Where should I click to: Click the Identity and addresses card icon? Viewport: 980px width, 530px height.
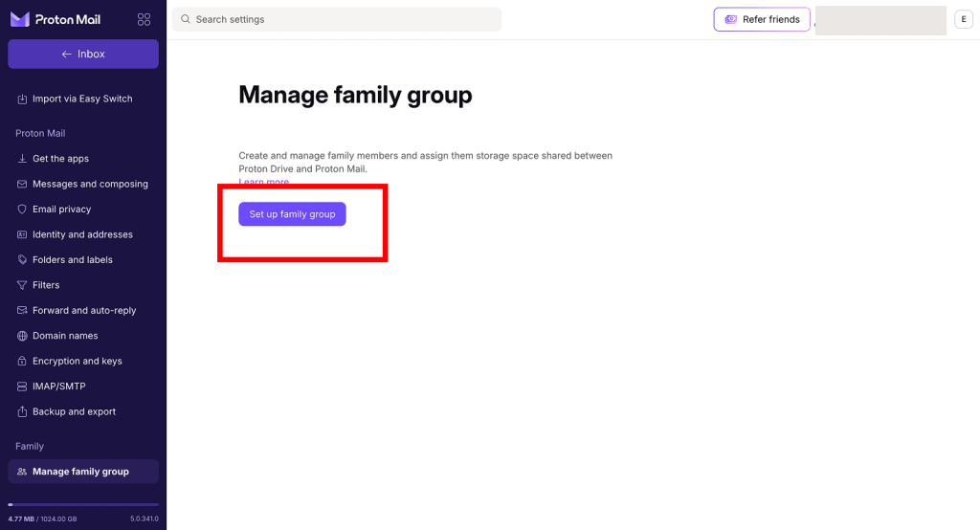22,234
